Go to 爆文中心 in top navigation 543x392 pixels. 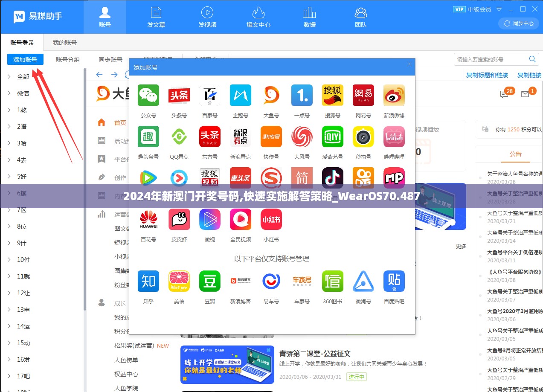point(258,17)
